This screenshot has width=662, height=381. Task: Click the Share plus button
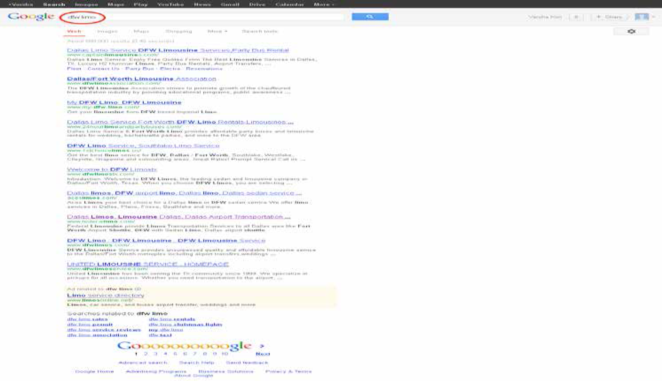(x=609, y=17)
